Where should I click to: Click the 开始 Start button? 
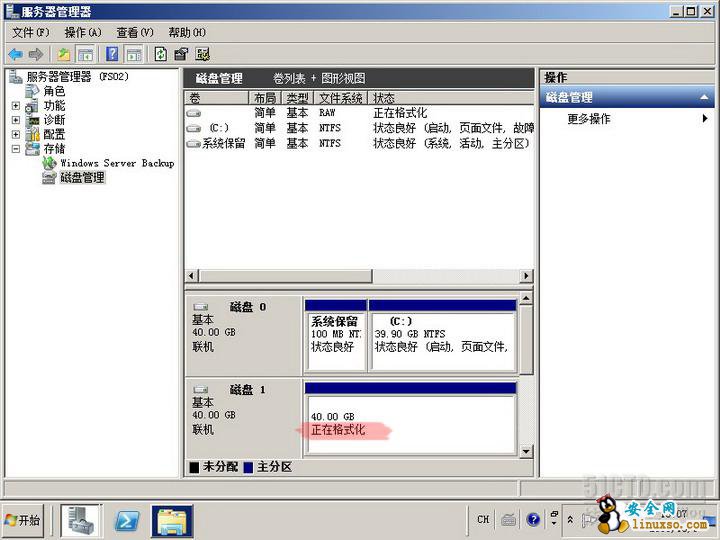pos(24,520)
